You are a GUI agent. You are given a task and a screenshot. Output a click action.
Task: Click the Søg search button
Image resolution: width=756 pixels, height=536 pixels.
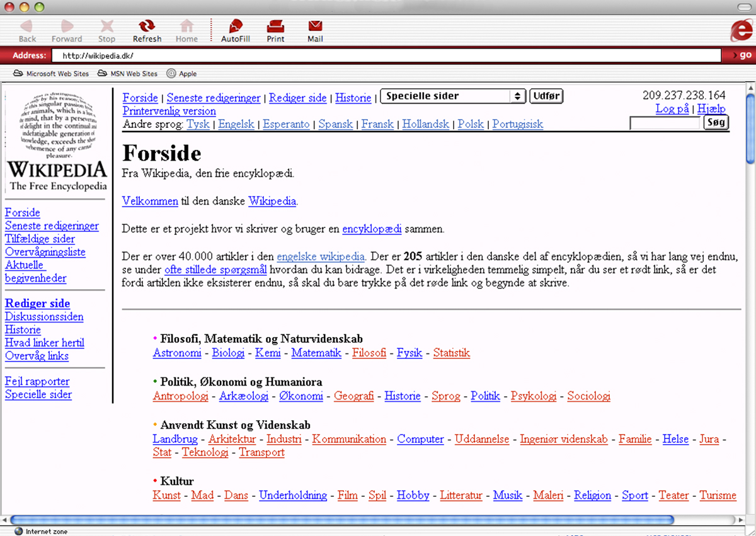[716, 122]
